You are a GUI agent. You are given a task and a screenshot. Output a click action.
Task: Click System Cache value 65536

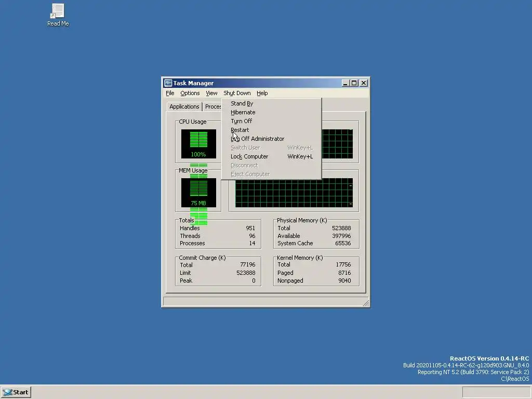343,243
